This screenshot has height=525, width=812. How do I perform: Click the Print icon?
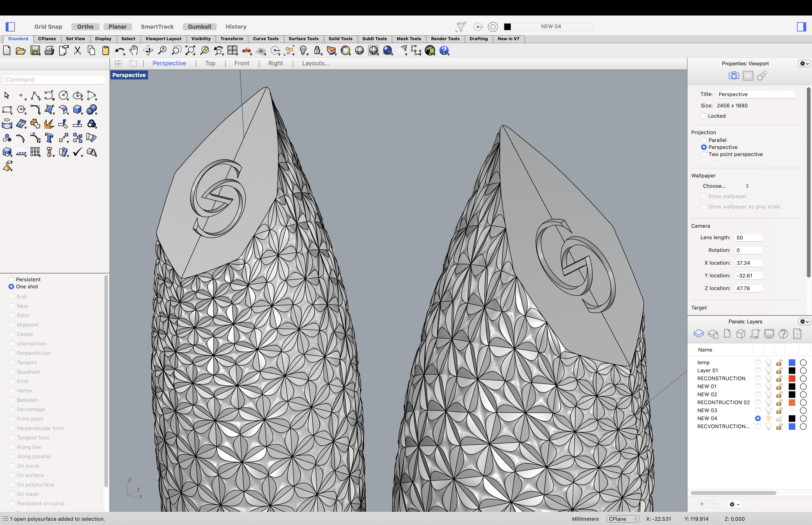click(49, 51)
